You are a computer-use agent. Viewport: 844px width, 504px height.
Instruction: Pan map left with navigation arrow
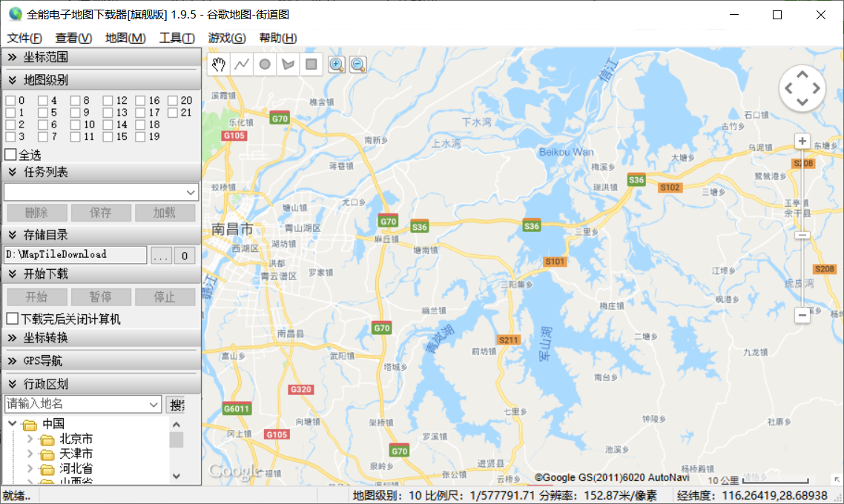click(x=789, y=88)
